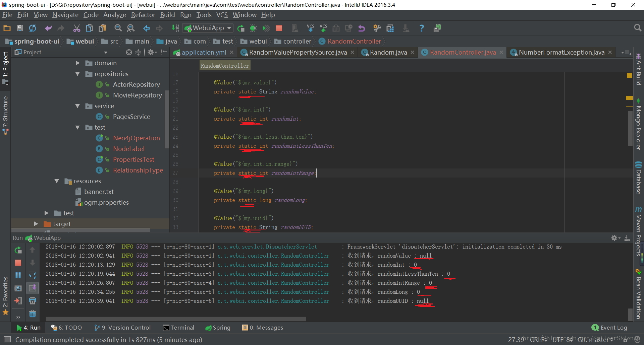Image resolution: width=644 pixels, height=345 pixels.
Task: Expand the domain folder
Action: (x=77, y=63)
